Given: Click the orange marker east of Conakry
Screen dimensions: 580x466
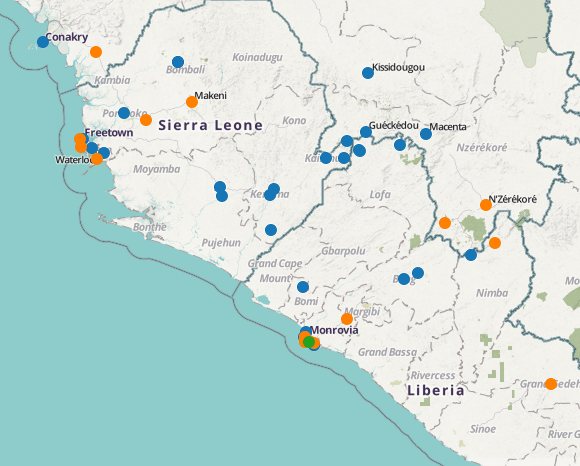Looking at the screenshot, I should (96, 52).
